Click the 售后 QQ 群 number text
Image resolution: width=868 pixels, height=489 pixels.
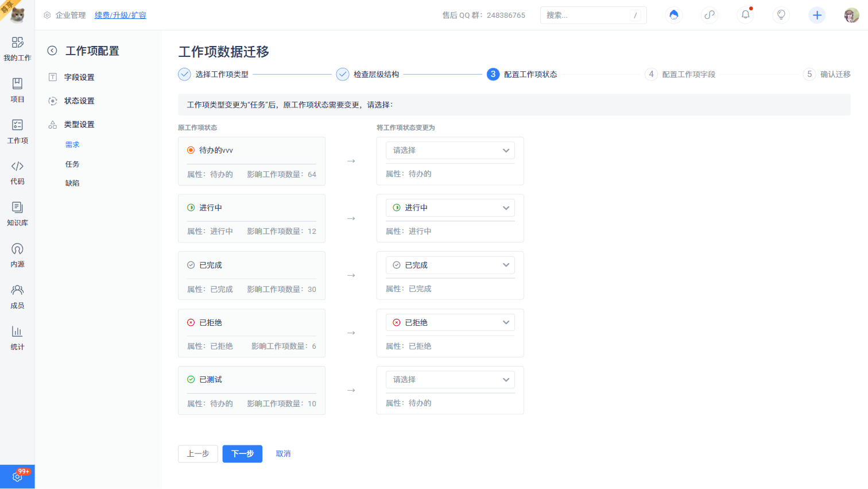tap(483, 16)
